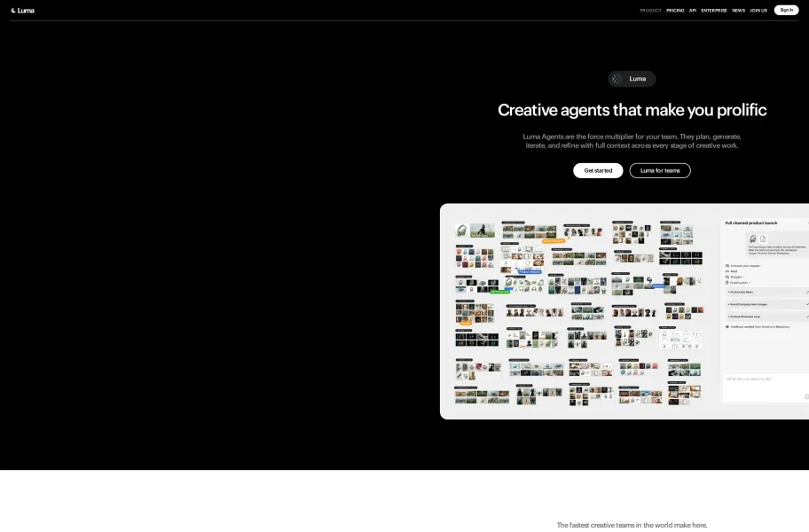
Task: Toggle the Product Showcase loop checkmark row
Action: pyautogui.click(x=767, y=317)
